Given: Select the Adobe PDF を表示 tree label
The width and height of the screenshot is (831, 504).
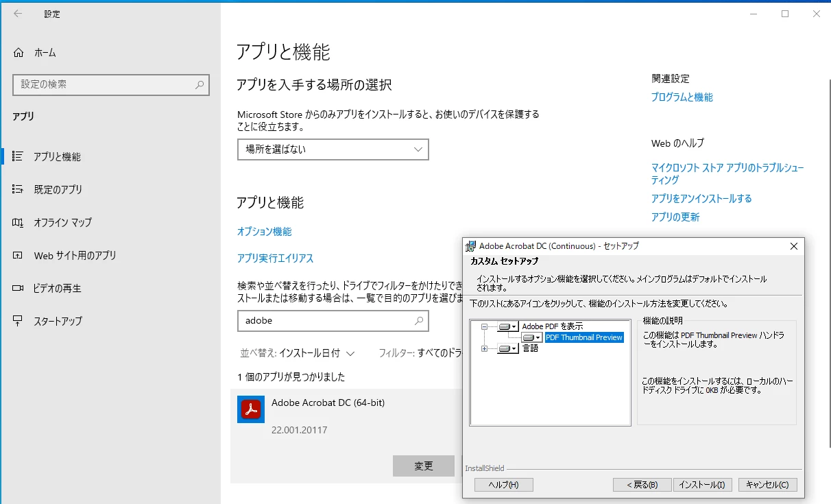Looking at the screenshot, I should tap(552, 326).
